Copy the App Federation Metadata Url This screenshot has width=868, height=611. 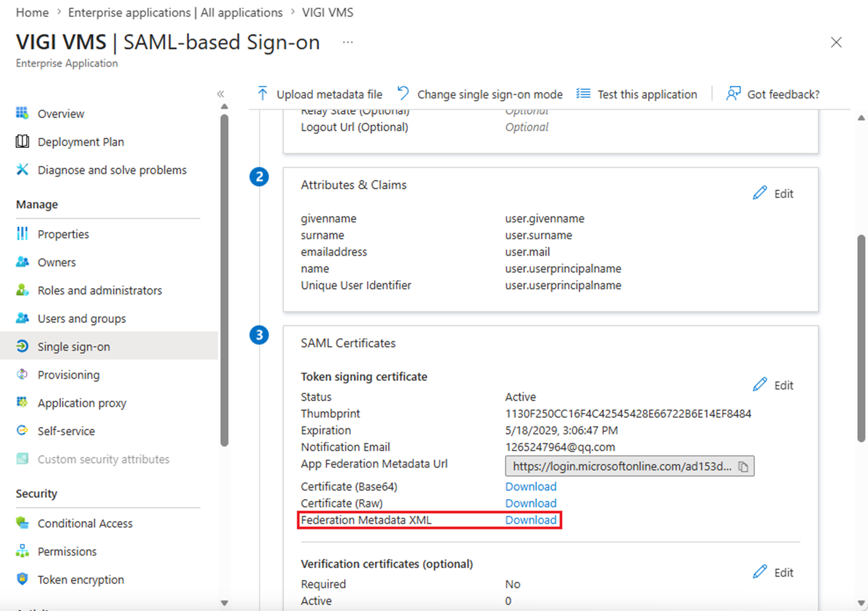tap(743, 466)
